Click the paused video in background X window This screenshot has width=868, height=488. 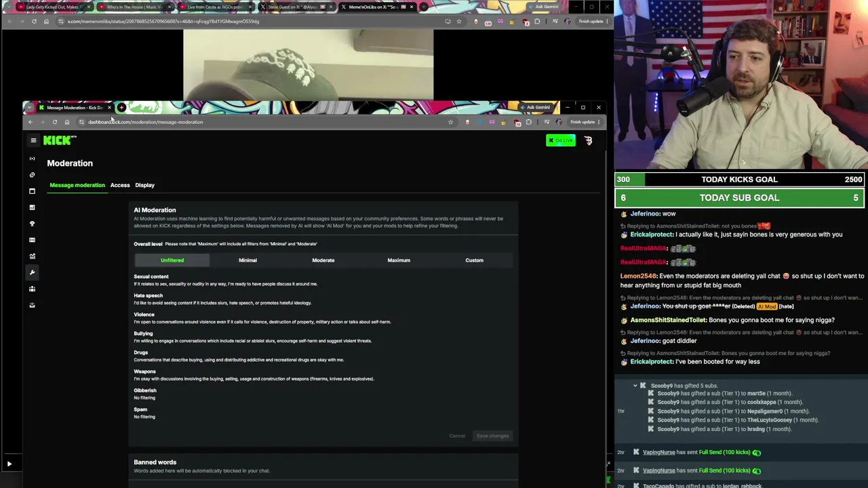click(308, 65)
